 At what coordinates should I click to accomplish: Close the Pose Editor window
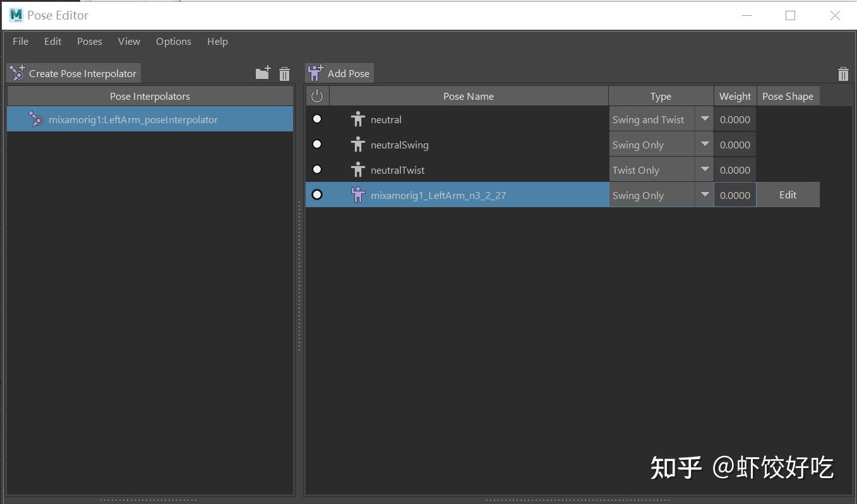(835, 15)
